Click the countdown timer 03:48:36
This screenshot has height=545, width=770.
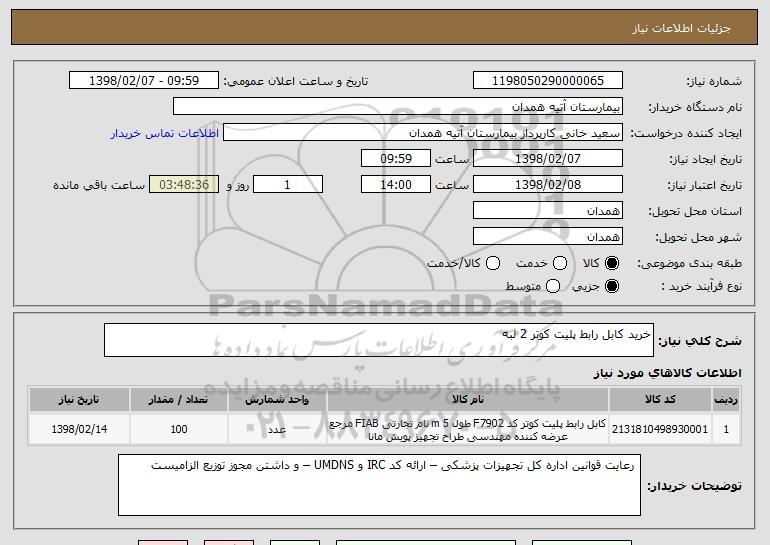pos(184,185)
